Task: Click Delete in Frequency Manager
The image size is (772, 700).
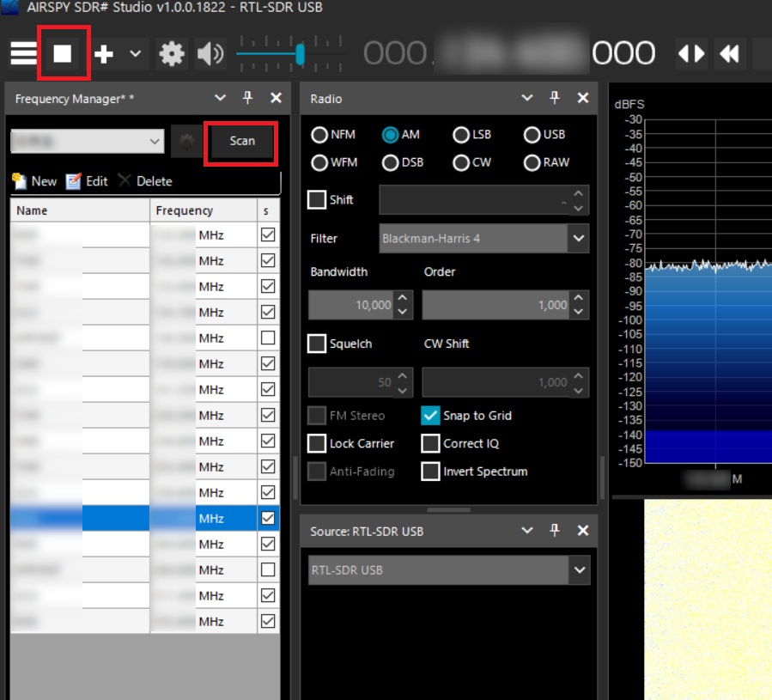Action: pos(145,181)
